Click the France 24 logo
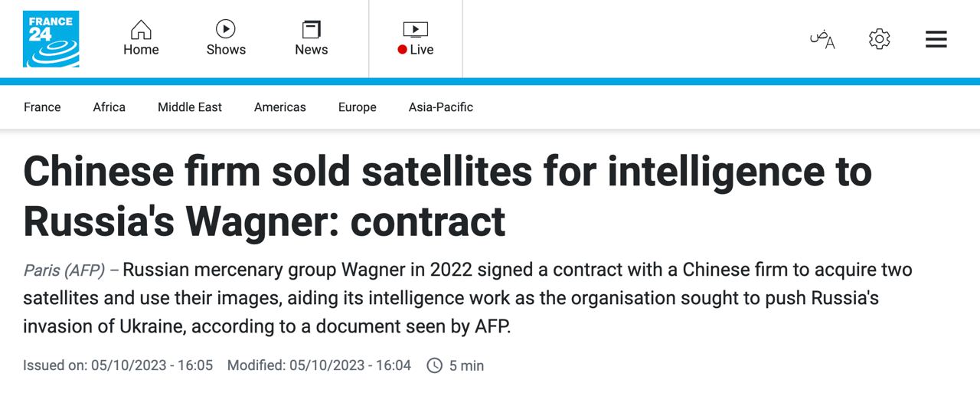 tap(51, 39)
